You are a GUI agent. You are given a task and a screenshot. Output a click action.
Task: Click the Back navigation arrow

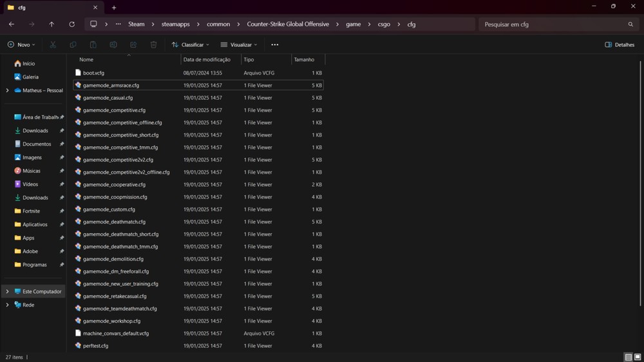[x=12, y=24]
